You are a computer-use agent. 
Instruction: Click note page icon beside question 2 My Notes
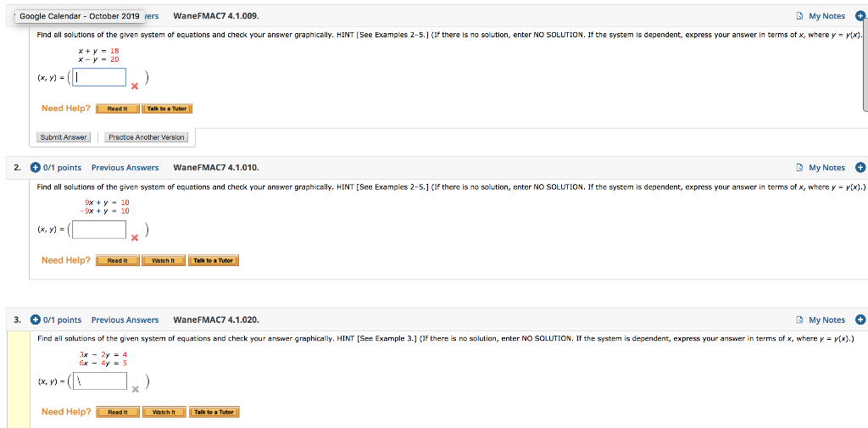coord(801,168)
